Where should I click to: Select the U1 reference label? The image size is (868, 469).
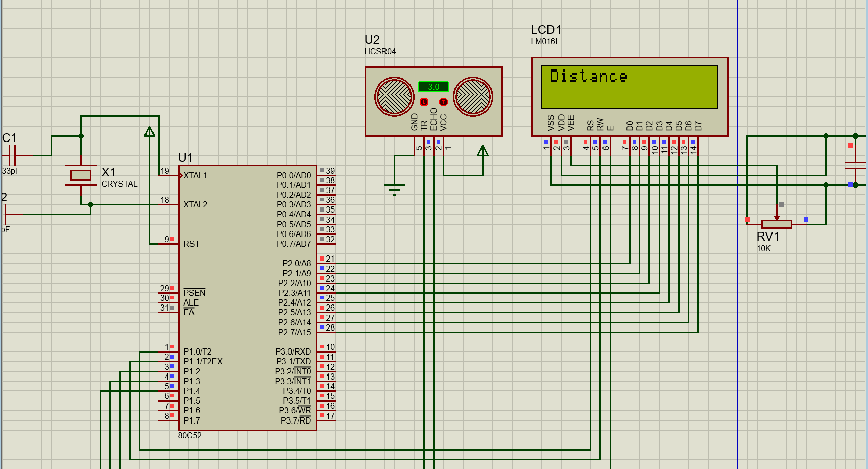pos(185,158)
